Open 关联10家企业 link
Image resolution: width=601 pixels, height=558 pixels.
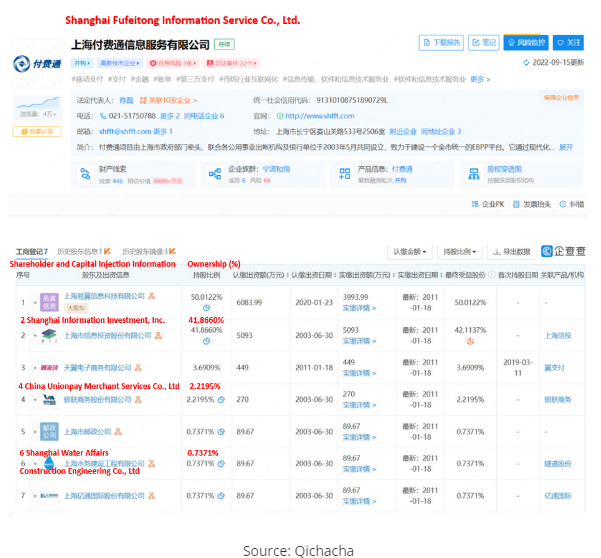click(x=169, y=100)
